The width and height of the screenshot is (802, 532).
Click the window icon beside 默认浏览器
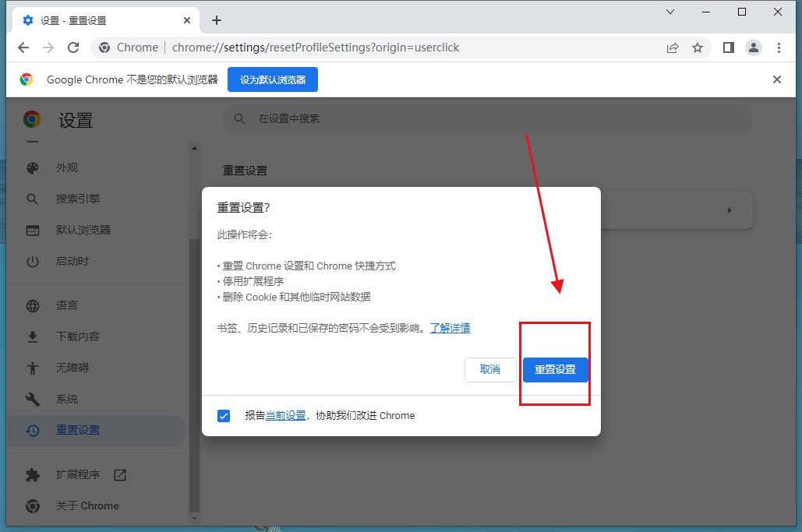click(x=32, y=231)
